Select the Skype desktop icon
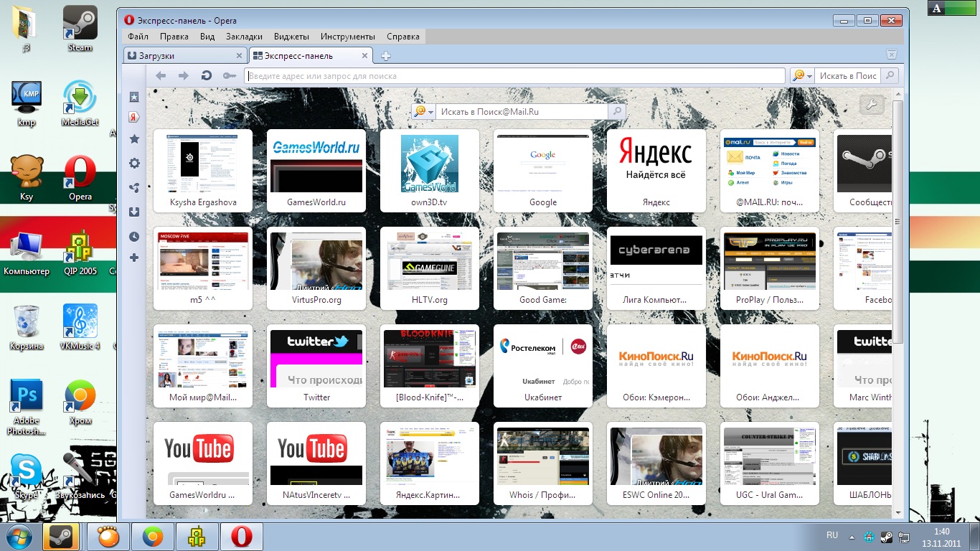 (27, 476)
